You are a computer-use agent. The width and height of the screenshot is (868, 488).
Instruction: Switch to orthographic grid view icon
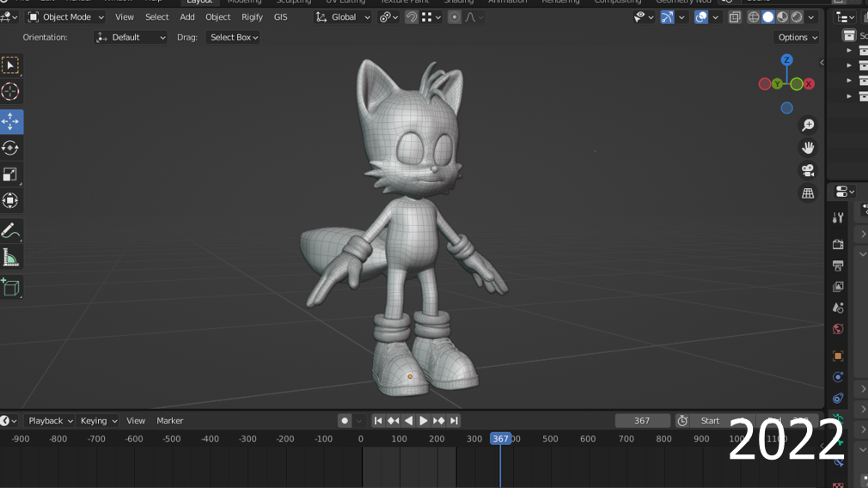(x=808, y=193)
